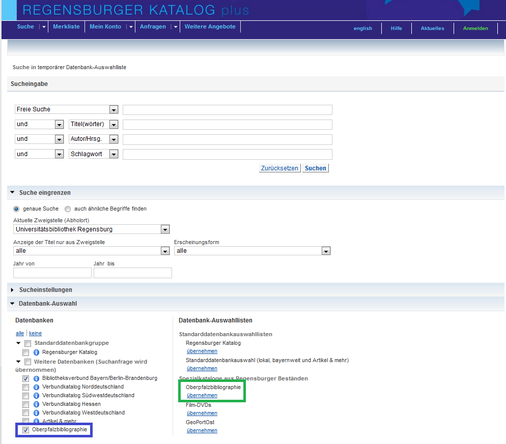Collapse Suche eingrenzen section
The height and width of the screenshot is (444, 506).
[12, 192]
